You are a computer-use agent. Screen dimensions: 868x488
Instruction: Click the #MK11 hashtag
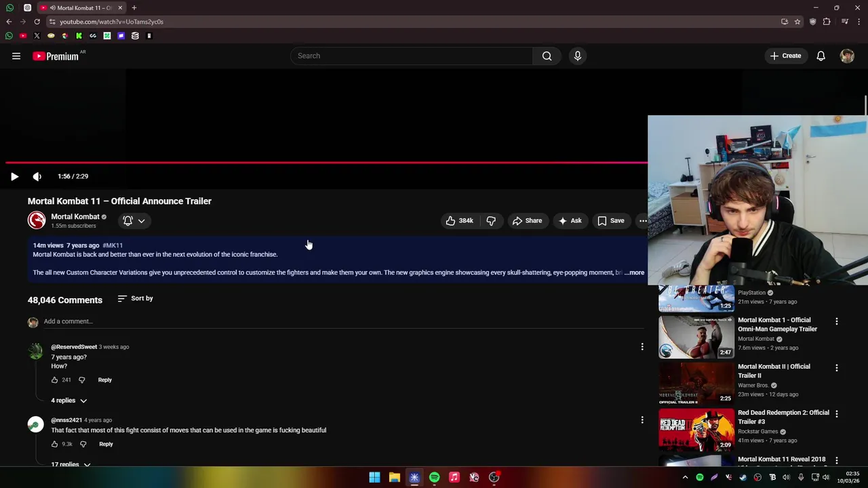pyautogui.click(x=113, y=245)
